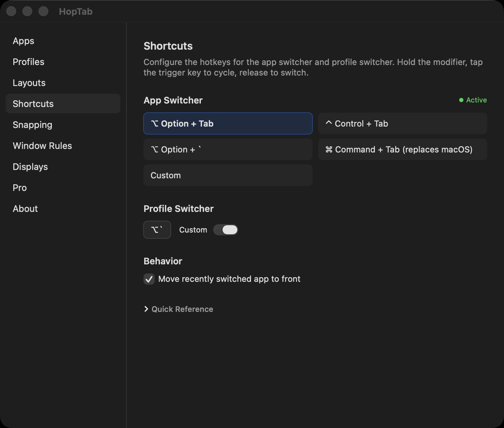This screenshot has width=504, height=428.
Task: Maximize the HopTab window
Action: click(x=43, y=11)
